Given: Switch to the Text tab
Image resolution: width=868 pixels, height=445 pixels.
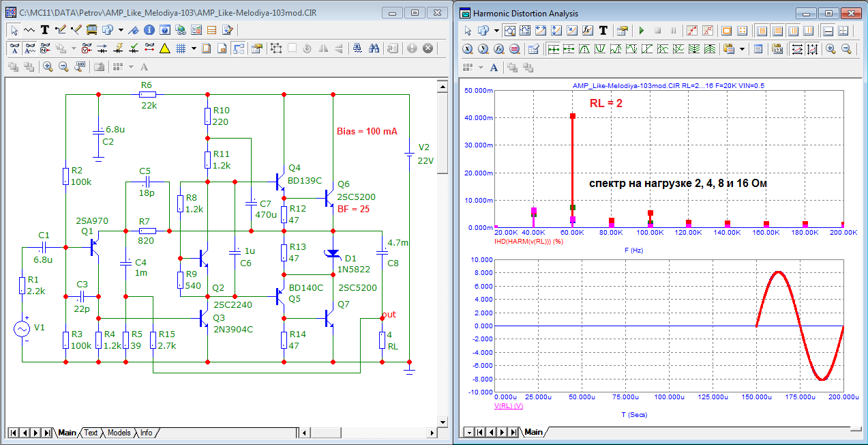Looking at the screenshot, I should [x=91, y=433].
